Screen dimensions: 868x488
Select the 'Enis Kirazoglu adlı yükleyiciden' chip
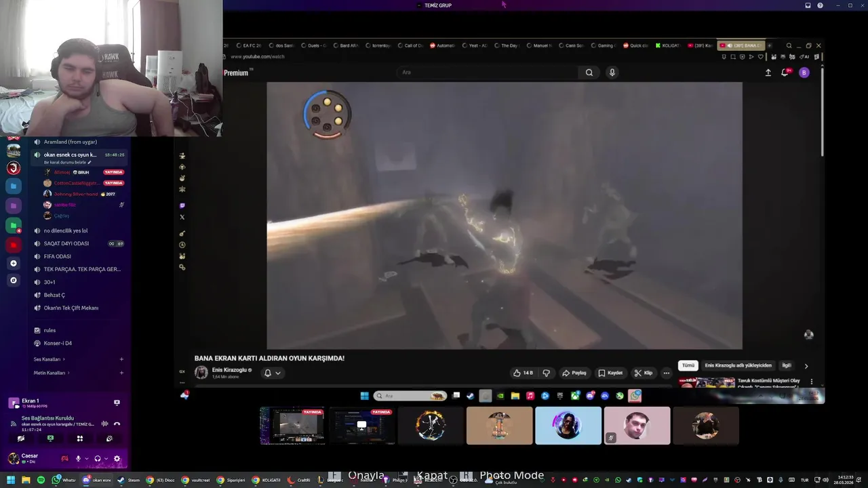pyautogui.click(x=738, y=365)
